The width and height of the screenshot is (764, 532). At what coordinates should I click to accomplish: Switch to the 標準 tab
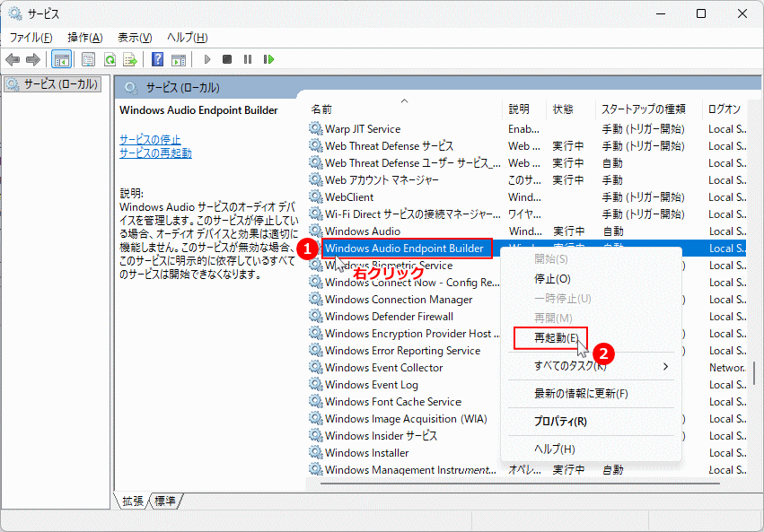tap(165, 501)
